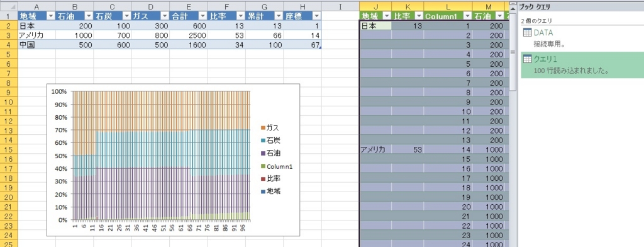Open the 地域 filter dropdown in column A

50,16
